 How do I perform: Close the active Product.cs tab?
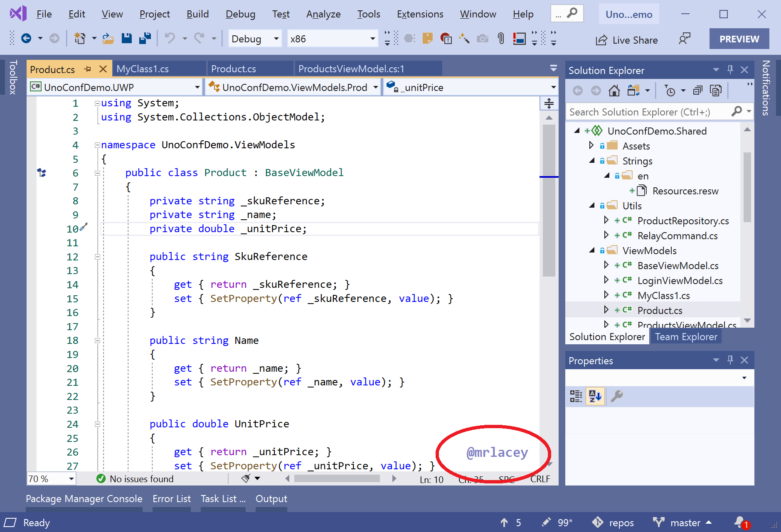click(x=103, y=69)
